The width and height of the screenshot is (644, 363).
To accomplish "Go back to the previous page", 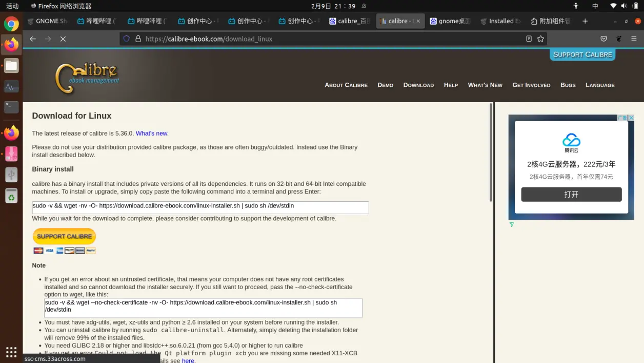I will click(33, 39).
